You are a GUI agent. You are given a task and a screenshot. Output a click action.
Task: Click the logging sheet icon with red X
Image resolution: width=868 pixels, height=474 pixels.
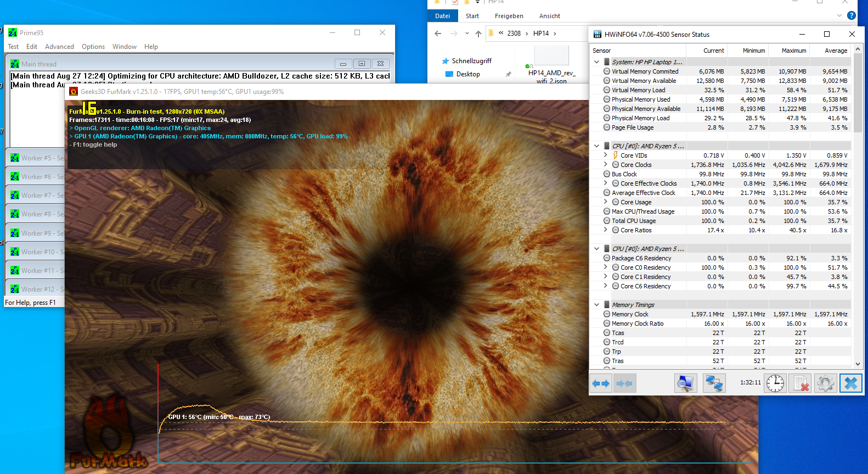tap(800, 383)
